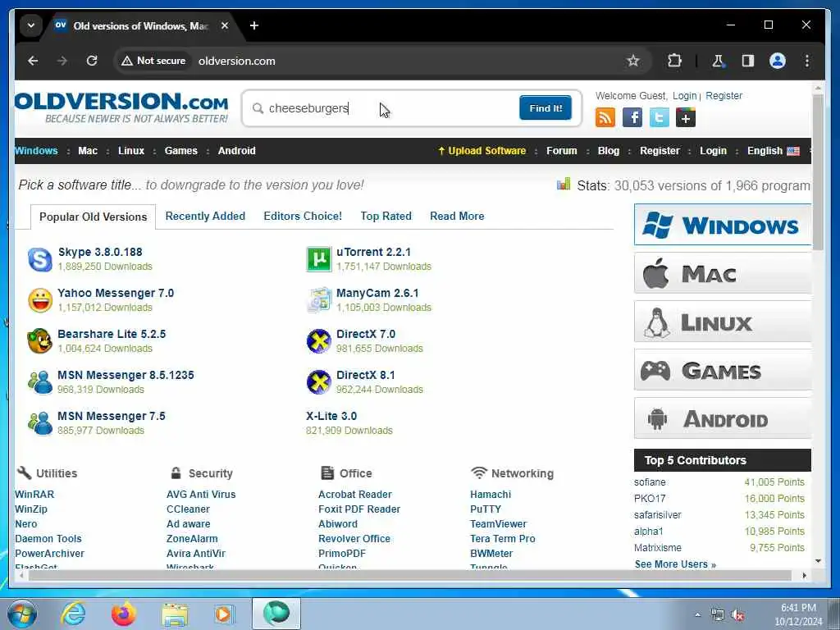The height and width of the screenshot is (630, 840).
Task: Switch to the Read More tab
Action: click(x=457, y=216)
